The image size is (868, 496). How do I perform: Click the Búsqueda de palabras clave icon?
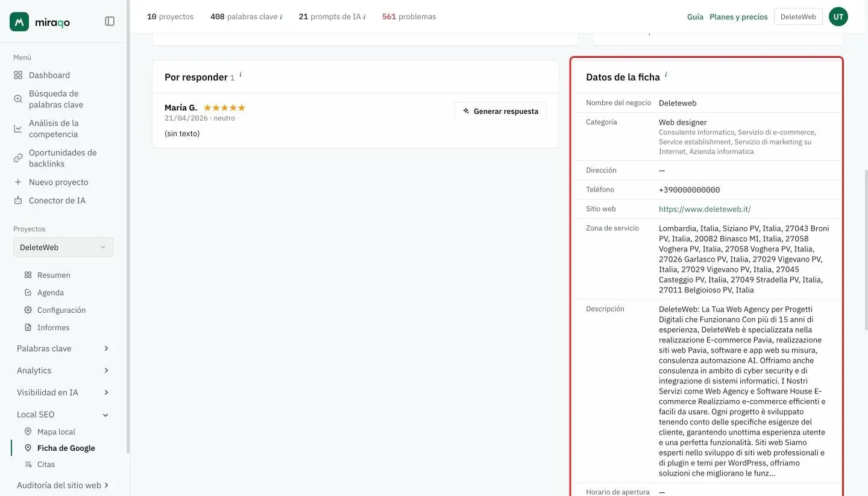pos(18,99)
